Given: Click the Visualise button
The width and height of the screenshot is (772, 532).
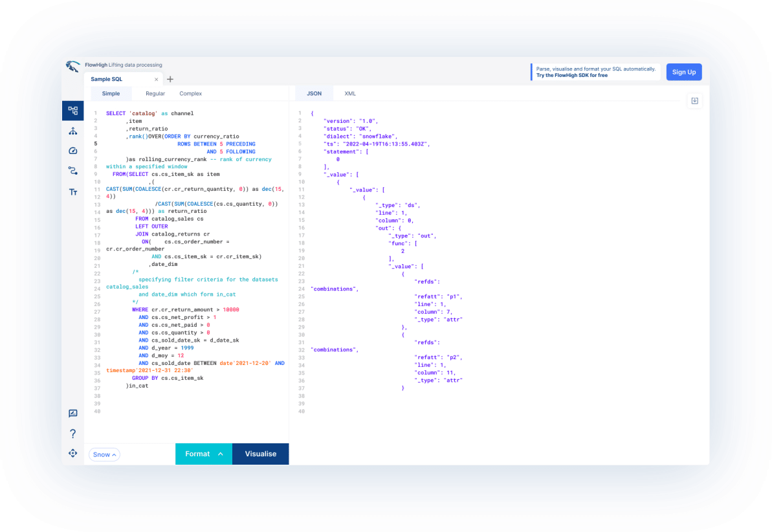Looking at the screenshot, I should tap(260, 454).
